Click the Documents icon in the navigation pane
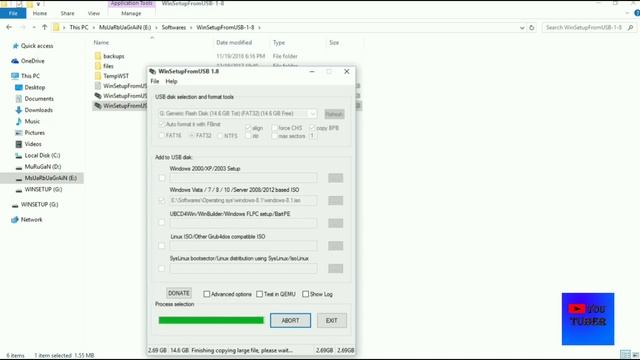 (x=18, y=99)
